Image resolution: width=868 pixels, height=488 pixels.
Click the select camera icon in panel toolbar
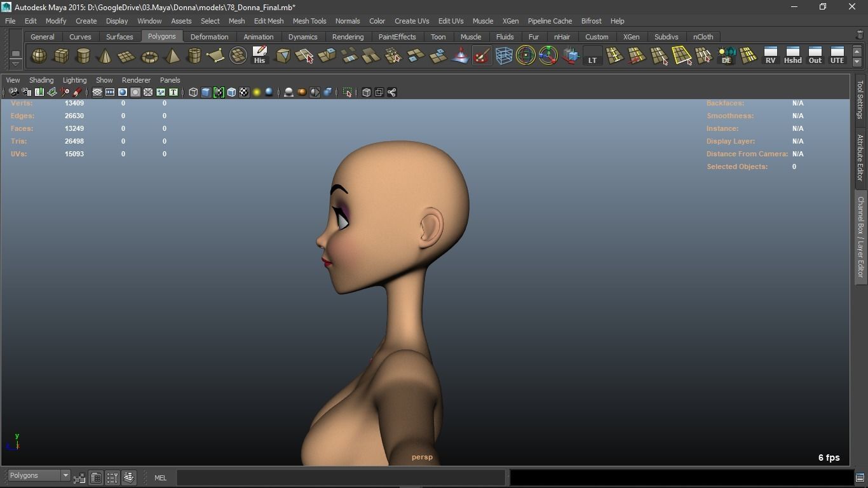tap(13, 92)
